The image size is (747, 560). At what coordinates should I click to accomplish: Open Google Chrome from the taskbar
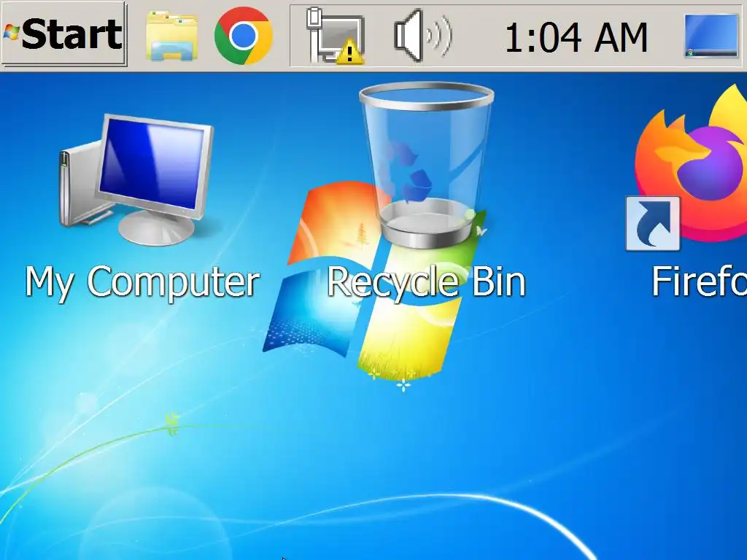point(244,36)
